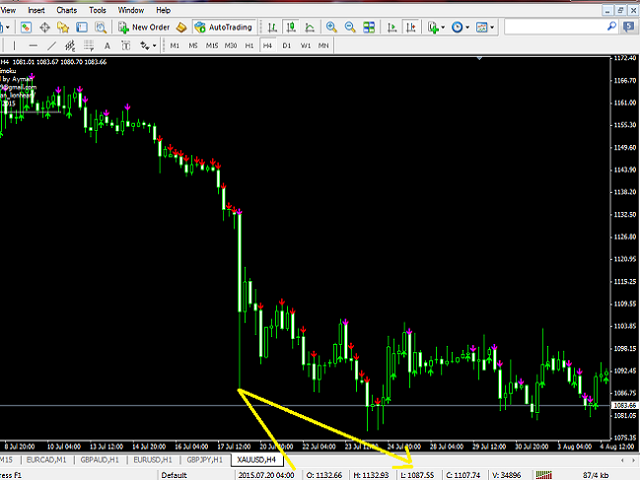Select the XAUUSD,H4 chart tab
Viewport: 640px width, 480px height.
pyautogui.click(x=257, y=460)
